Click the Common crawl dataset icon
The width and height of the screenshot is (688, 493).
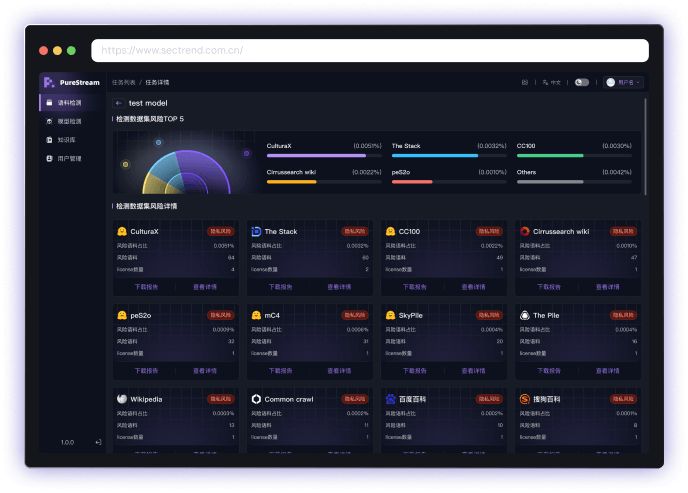256,399
